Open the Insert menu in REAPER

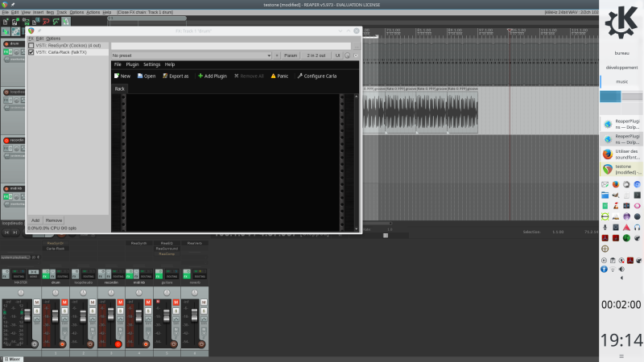point(38,12)
